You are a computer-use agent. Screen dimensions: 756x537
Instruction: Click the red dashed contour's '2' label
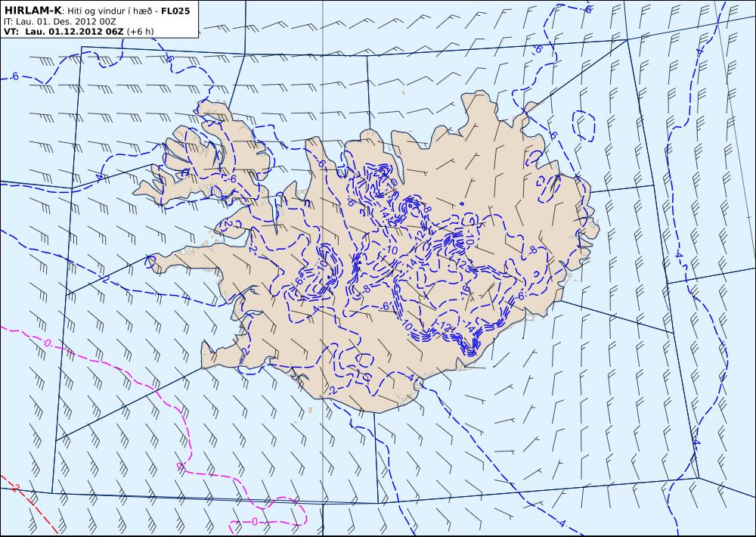15,489
